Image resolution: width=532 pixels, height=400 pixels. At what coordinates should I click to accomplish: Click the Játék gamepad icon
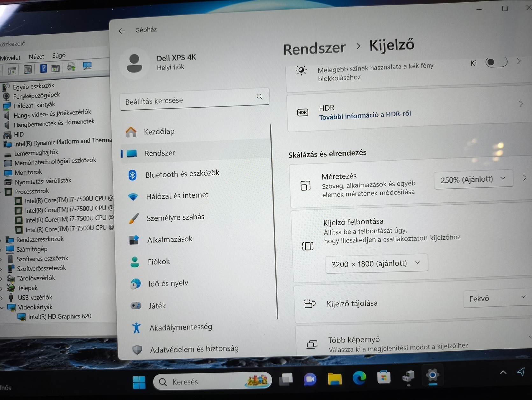(x=136, y=306)
